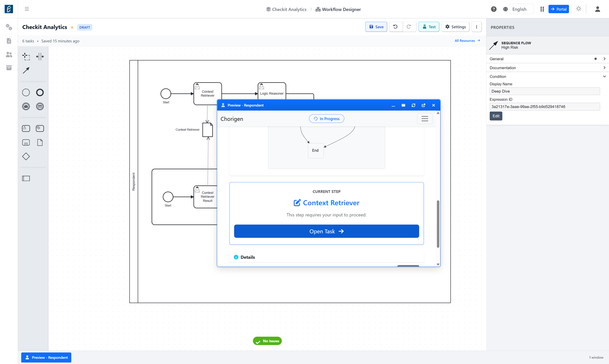609x364 pixels.
Task: Toggle the hamburger sidebar menu
Action: coord(27,9)
